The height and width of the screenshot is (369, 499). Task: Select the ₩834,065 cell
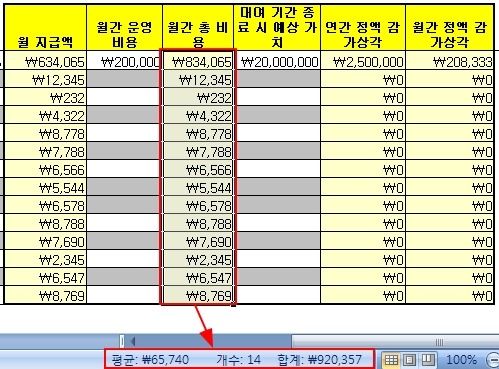point(198,61)
